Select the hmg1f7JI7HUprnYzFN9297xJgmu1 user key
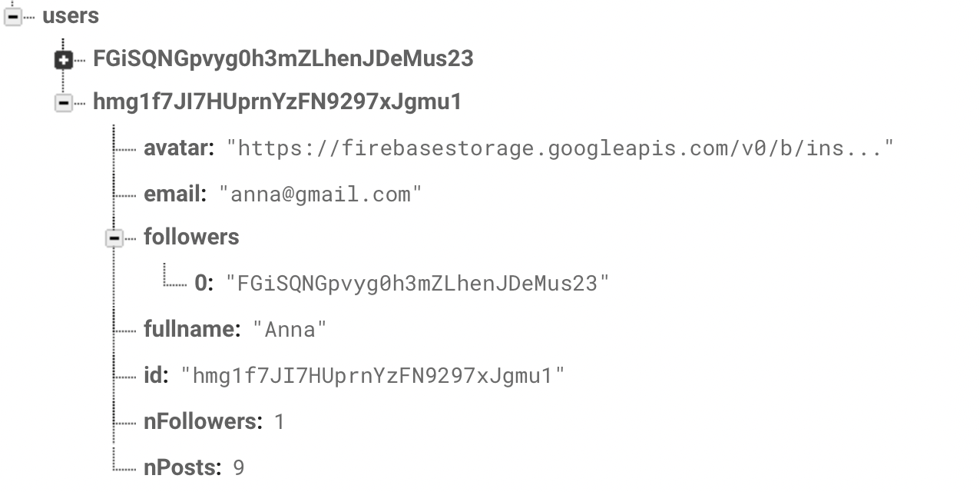This screenshot has width=980, height=492. [x=277, y=102]
